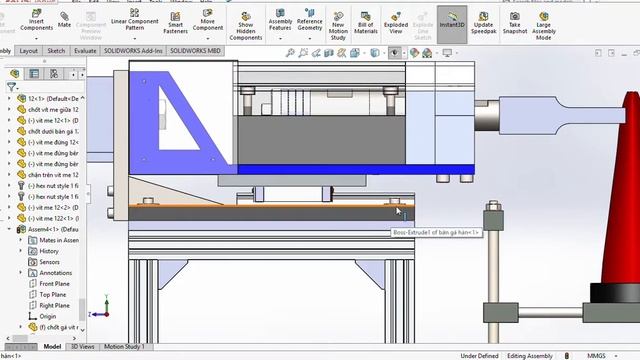
Task: Open the Dynamic Annotation Views icon
Action: [x=342, y=53]
